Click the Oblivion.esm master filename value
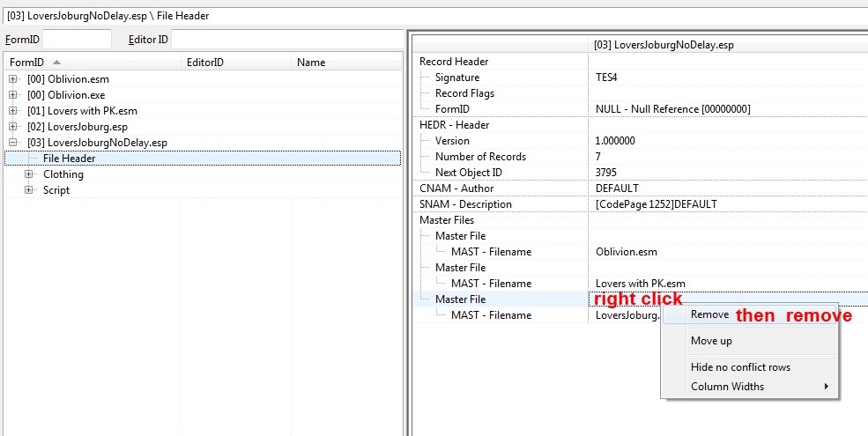Image resolution: width=868 pixels, height=436 pixels. click(x=627, y=252)
